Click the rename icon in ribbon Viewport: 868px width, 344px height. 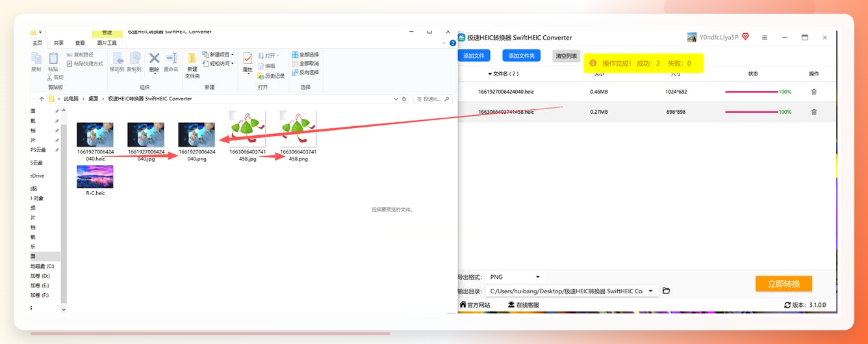(x=171, y=59)
